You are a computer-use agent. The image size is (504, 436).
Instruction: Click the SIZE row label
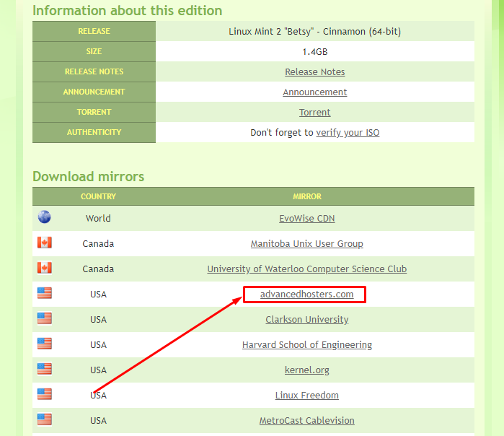point(94,51)
